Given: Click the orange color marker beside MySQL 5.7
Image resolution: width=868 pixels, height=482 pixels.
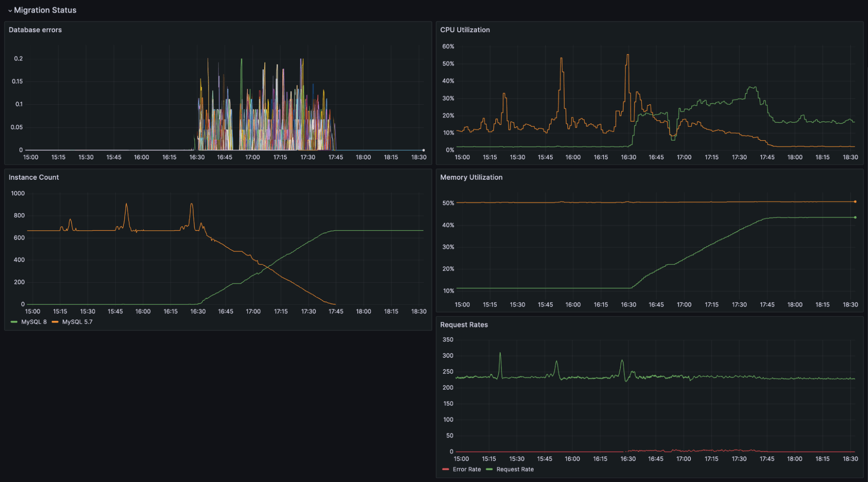Looking at the screenshot, I should (x=55, y=322).
